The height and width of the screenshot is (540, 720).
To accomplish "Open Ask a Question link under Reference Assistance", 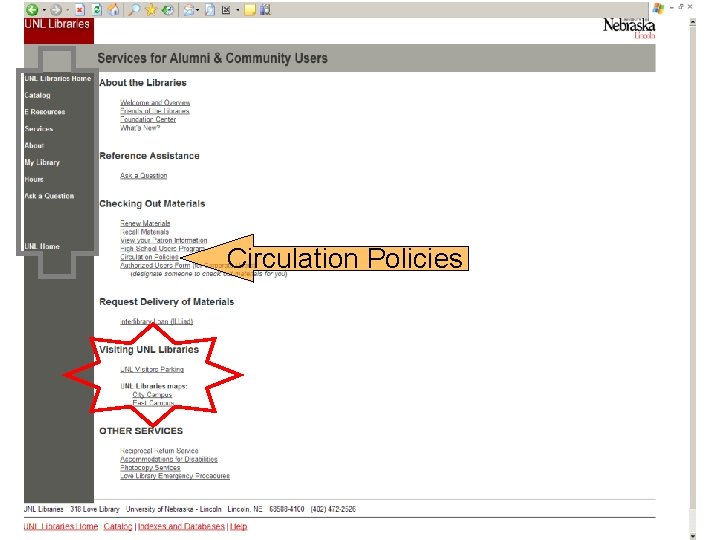I will click(144, 175).
